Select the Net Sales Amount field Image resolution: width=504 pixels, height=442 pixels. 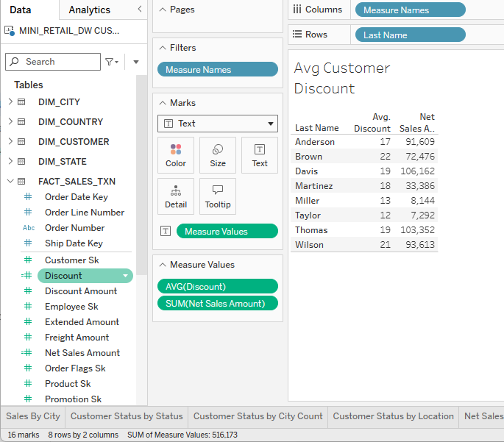coord(82,353)
